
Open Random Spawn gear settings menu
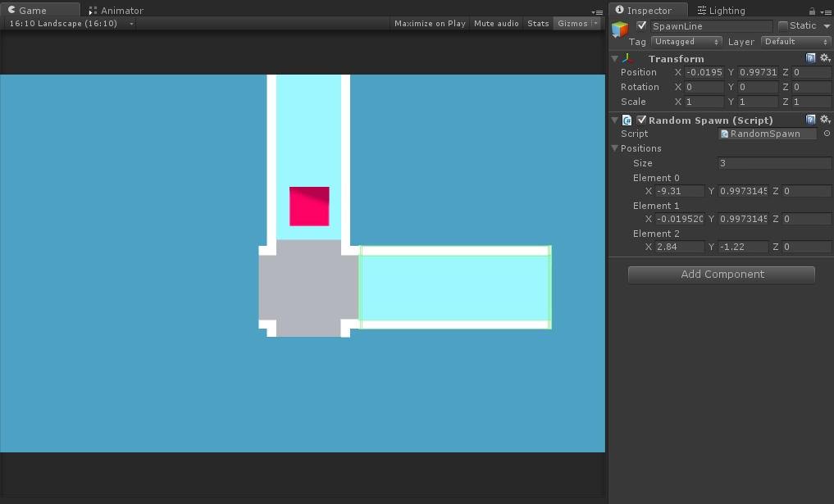coord(824,120)
